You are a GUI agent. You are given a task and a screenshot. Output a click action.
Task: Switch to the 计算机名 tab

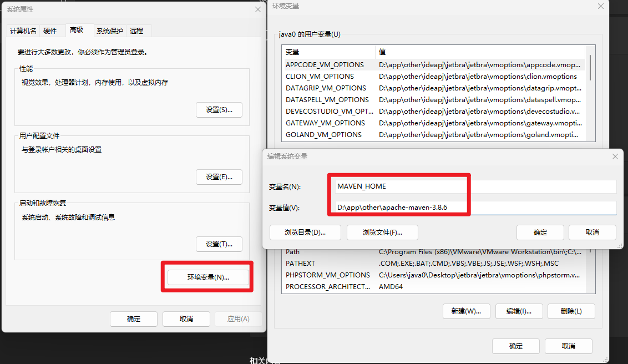[x=23, y=31]
